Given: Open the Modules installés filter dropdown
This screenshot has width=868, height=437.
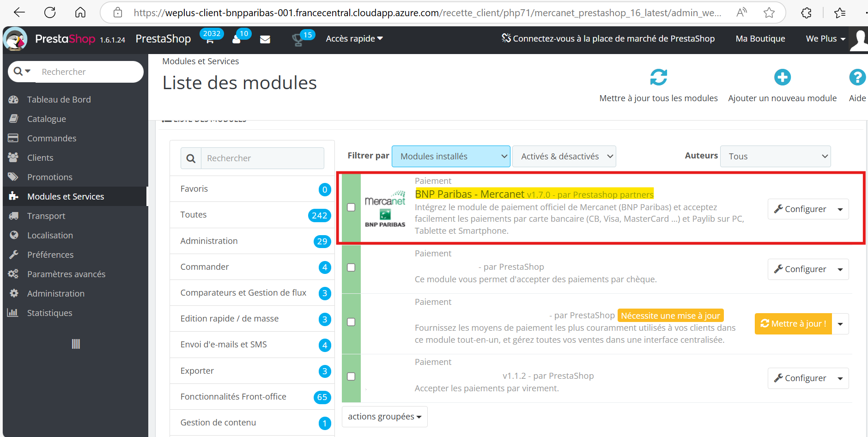Looking at the screenshot, I should 451,157.
